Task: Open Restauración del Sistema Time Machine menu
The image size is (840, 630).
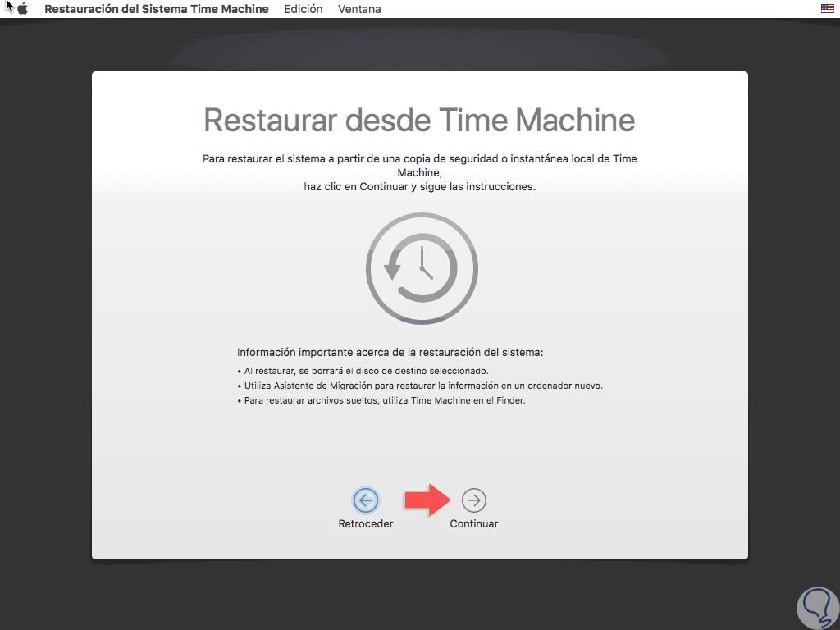Action: (x=157, y=9)
